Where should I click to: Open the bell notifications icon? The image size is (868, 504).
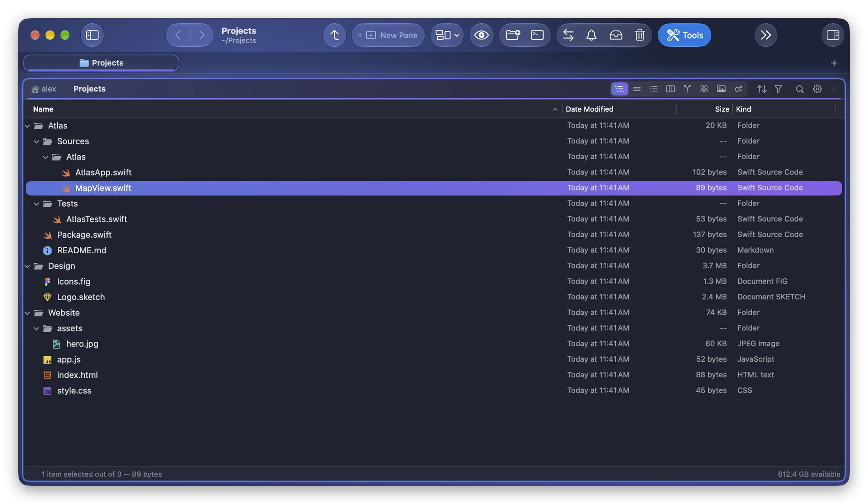point(591,35)
